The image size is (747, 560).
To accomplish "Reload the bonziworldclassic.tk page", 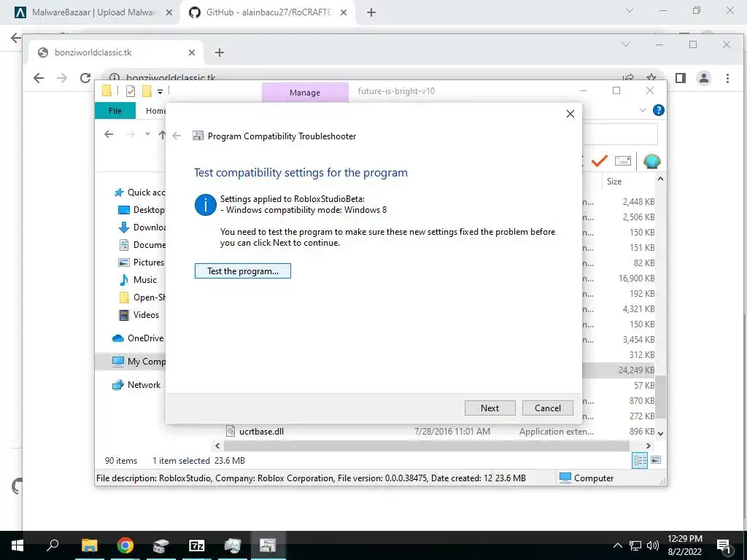I will click(85, 78).
